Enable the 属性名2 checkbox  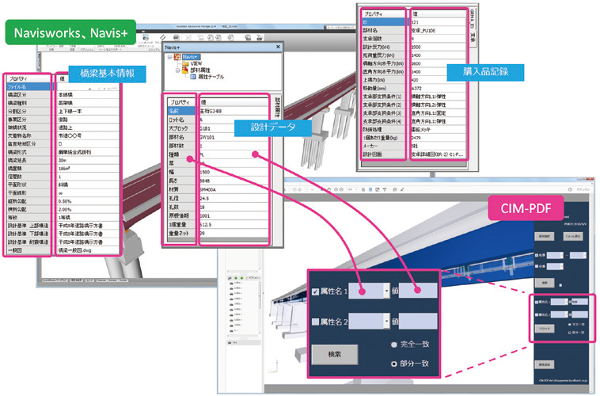(x=315, y=322)
